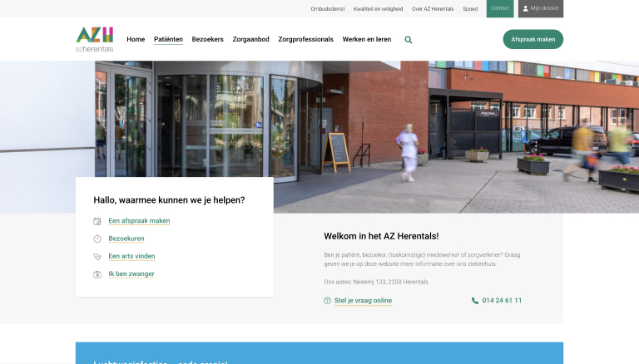Click the clock icon beside Bezoekuren
Screen dimensions: 639x364
pyautogui.click(x=97, y=239)
